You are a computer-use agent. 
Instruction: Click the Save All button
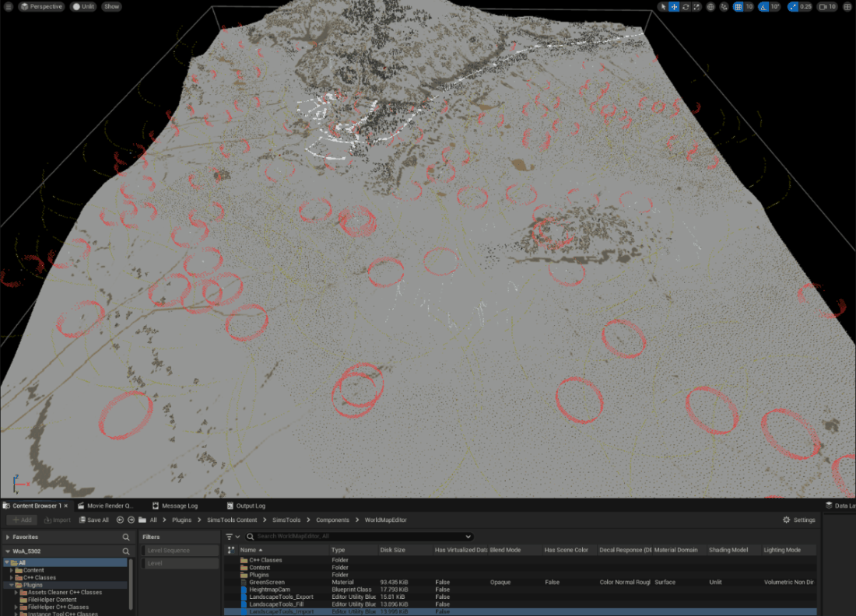tap(93, 520)
